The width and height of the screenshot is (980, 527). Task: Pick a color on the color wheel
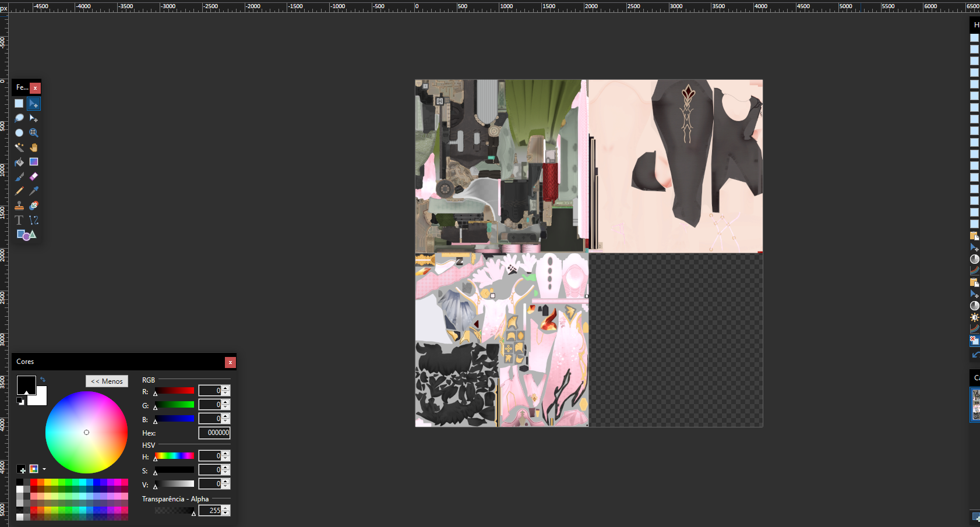click(86, 432)
